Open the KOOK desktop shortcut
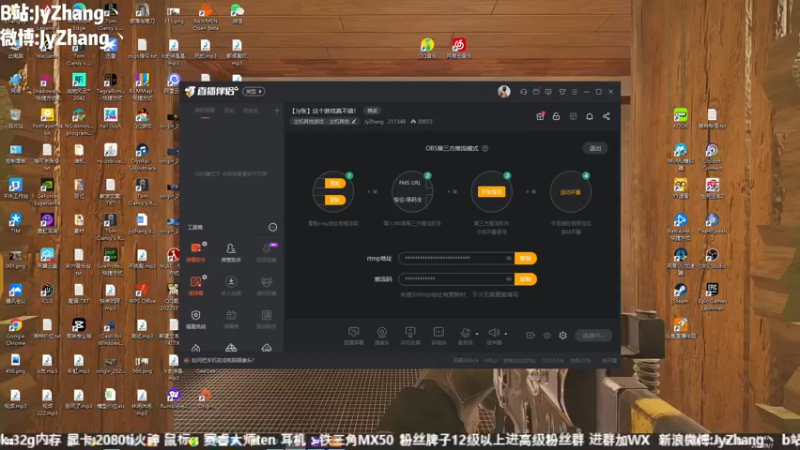The width and height of the screenshot is (800, 450). click(680, 117)
